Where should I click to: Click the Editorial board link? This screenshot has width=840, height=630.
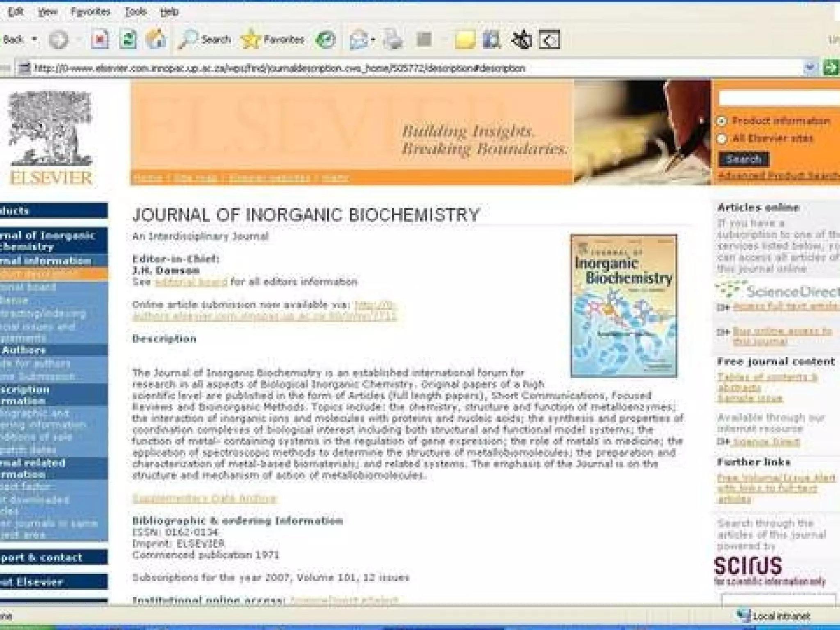pos(191,282)
